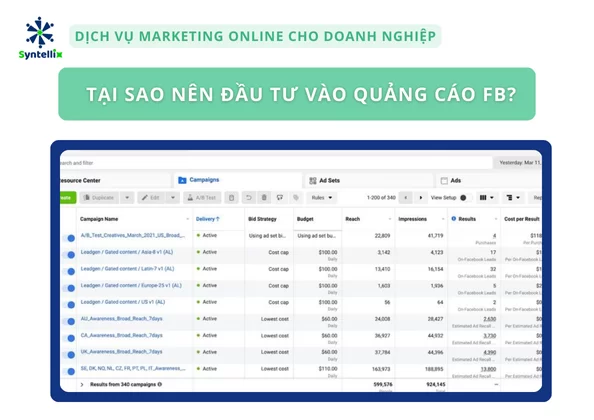594x420 pixels.
Task: Click the trash delete icon
Action: point(264,198)
